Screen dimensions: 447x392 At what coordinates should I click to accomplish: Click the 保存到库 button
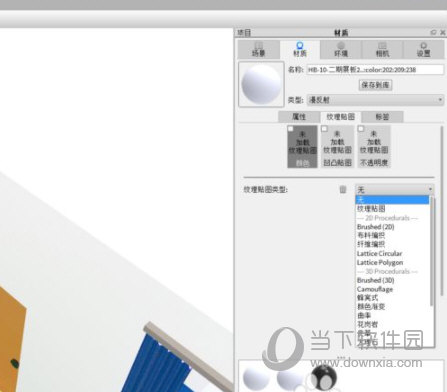coord(375,85)
